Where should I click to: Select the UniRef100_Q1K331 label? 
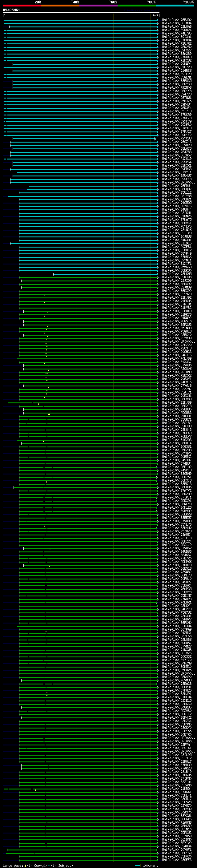[x=177, y=416]
